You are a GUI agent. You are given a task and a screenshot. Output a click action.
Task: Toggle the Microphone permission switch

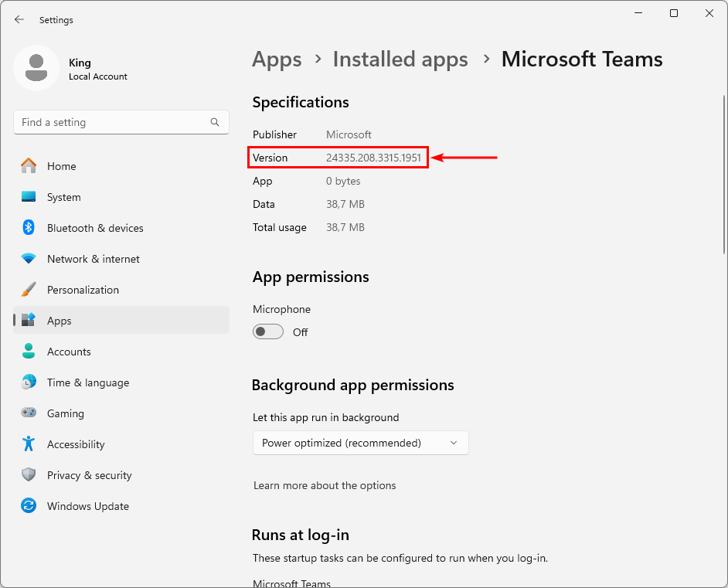point(268,332)
